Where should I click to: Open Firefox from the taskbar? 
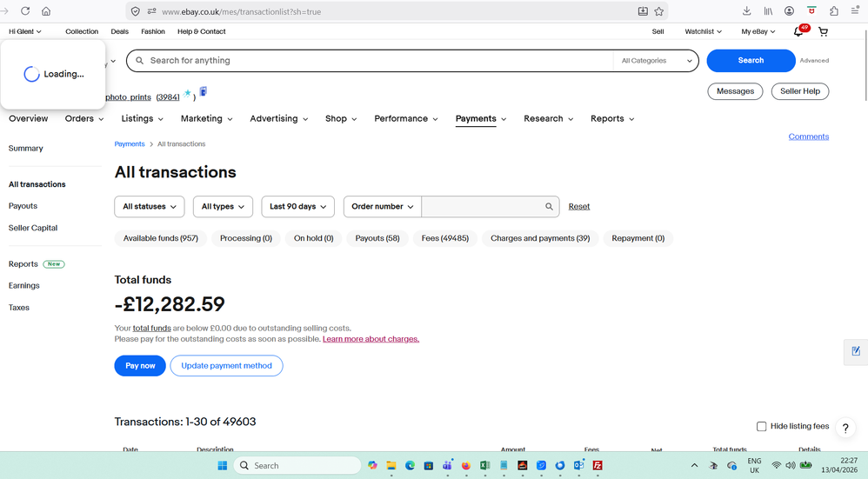click(x=466, y=465)
